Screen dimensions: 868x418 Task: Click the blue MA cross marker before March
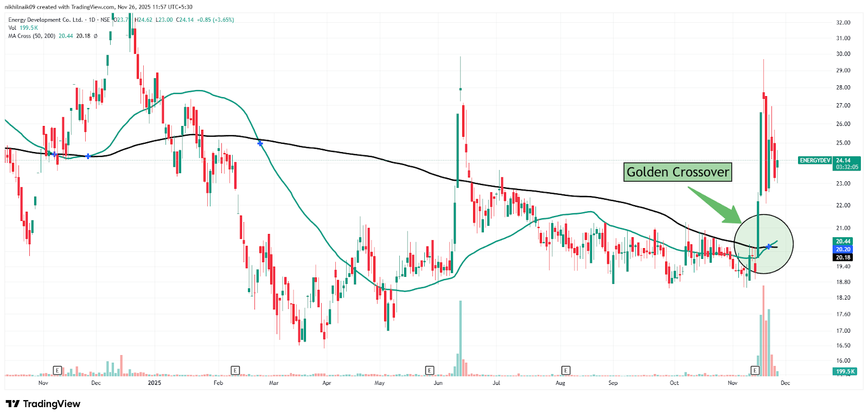coord(260,144)
